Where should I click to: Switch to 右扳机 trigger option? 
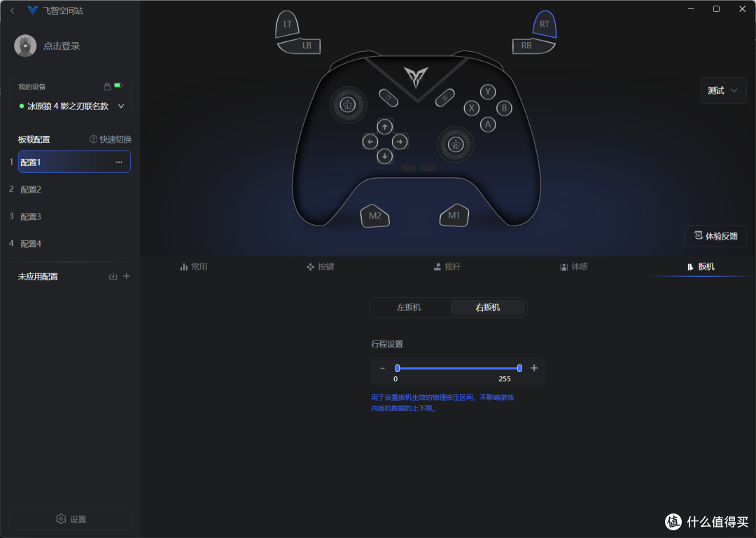click(487, 308)
